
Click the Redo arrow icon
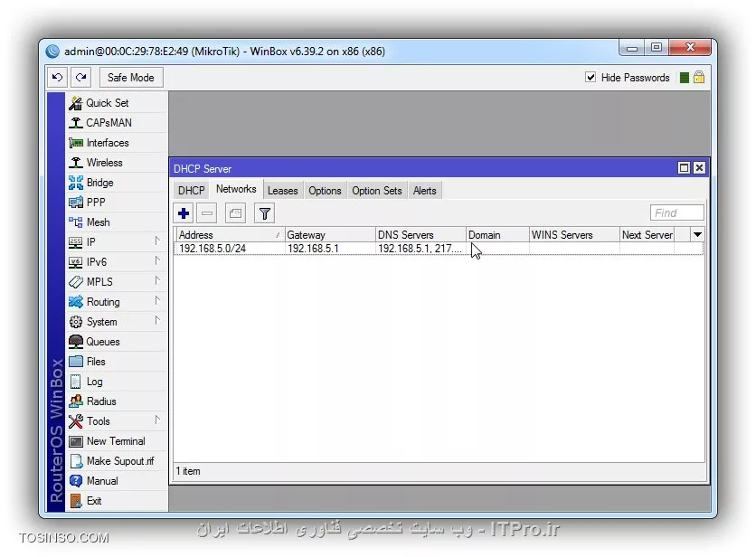81,78
